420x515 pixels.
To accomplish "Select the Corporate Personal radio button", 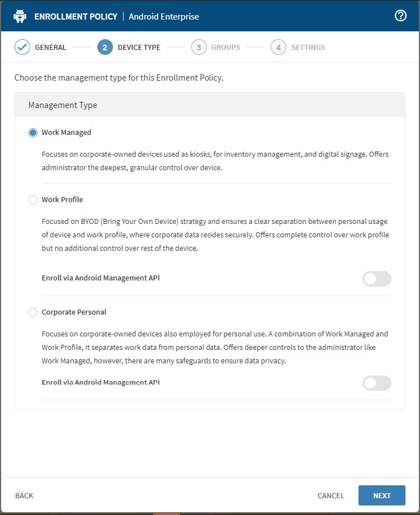I will pyautogui.click(x=33, y=312).
